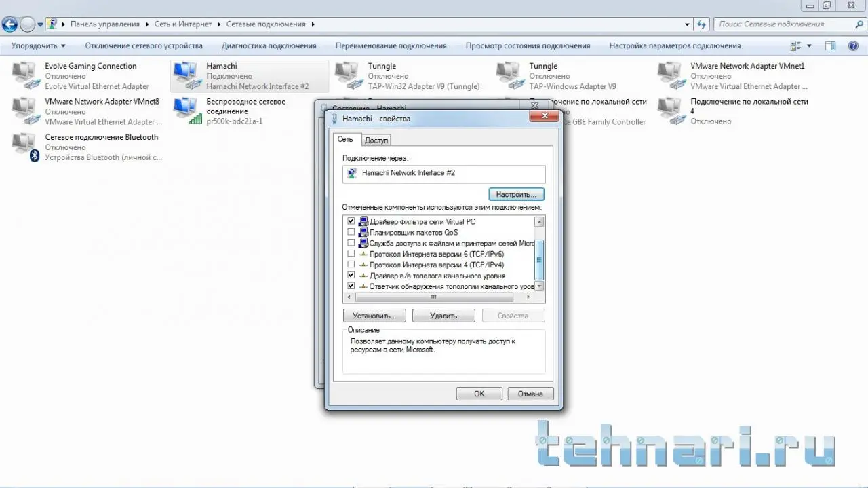Click the control panel icon in address bar

click(52, 24)
